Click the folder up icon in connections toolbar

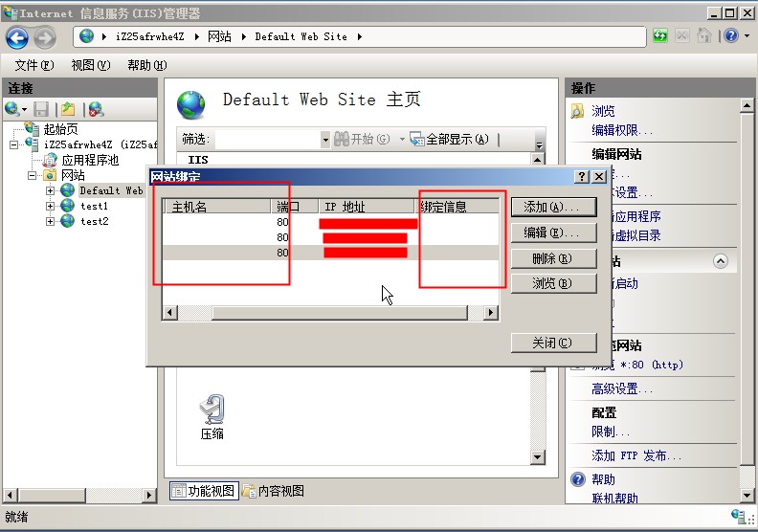click(x=68, y=110)
